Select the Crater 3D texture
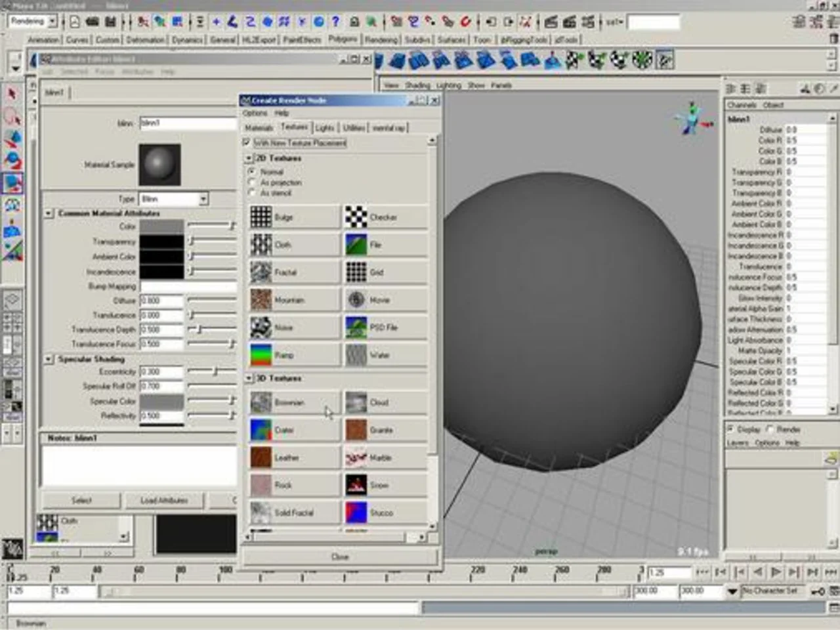 point(295,430)
